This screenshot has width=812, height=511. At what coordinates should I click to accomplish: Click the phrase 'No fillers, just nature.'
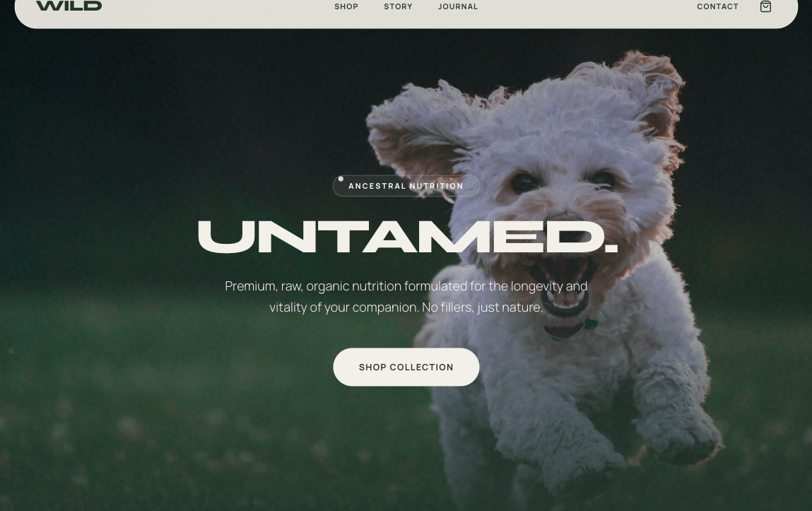click(x=482, y=307)
